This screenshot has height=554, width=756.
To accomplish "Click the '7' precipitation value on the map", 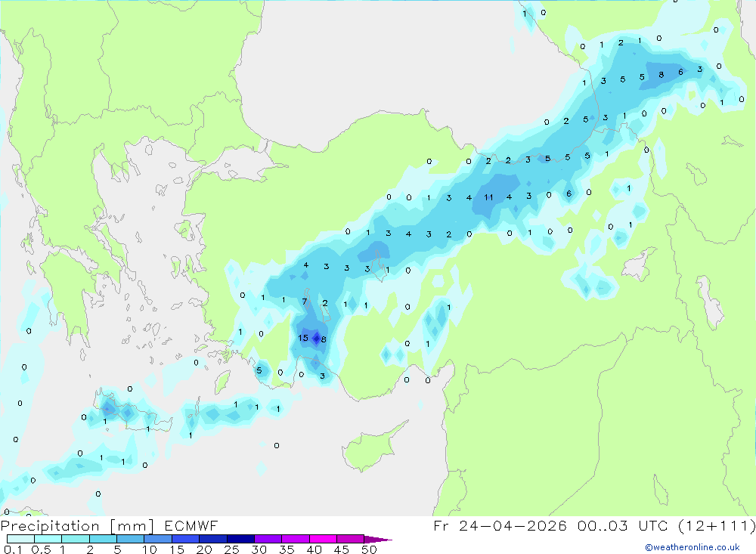I will 304,302.
